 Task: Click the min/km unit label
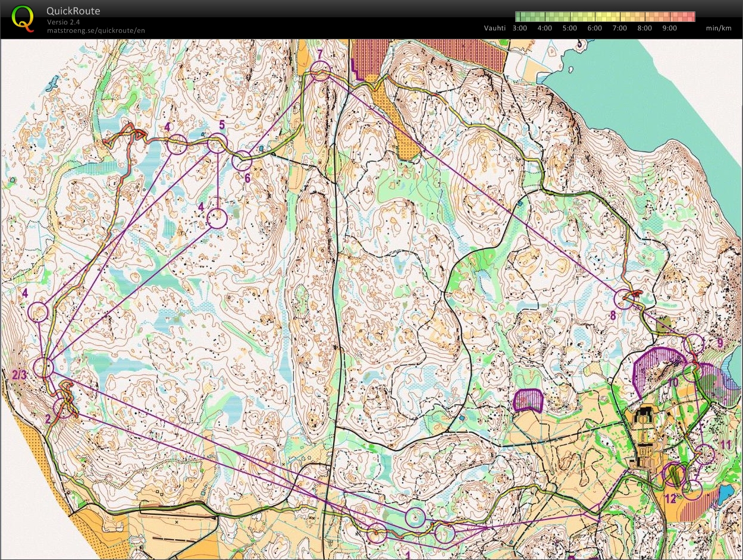[x=718, y=28]
